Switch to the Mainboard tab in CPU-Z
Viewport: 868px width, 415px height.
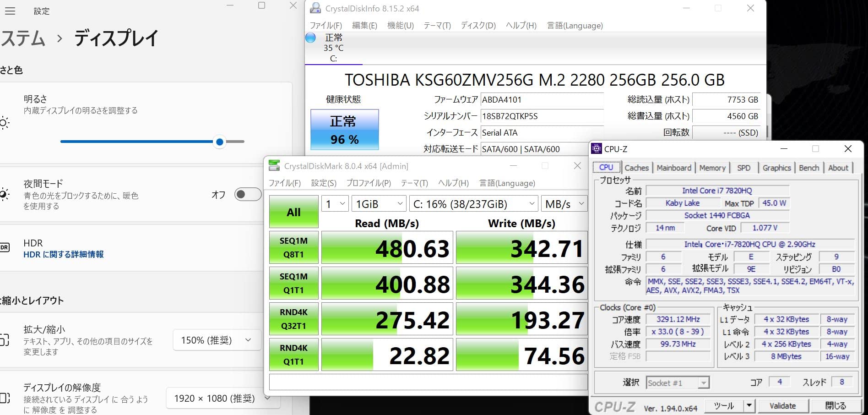point(674,168)
